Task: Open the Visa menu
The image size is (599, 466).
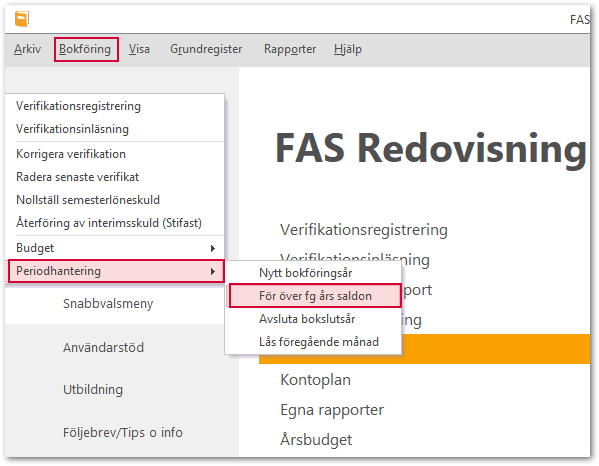Action: pyautogui.click(x=139, y=49)
